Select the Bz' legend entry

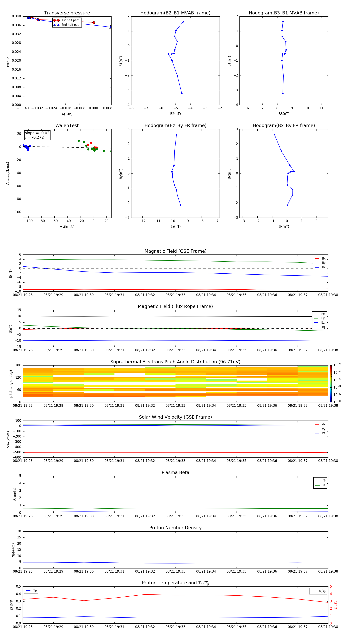320,323
